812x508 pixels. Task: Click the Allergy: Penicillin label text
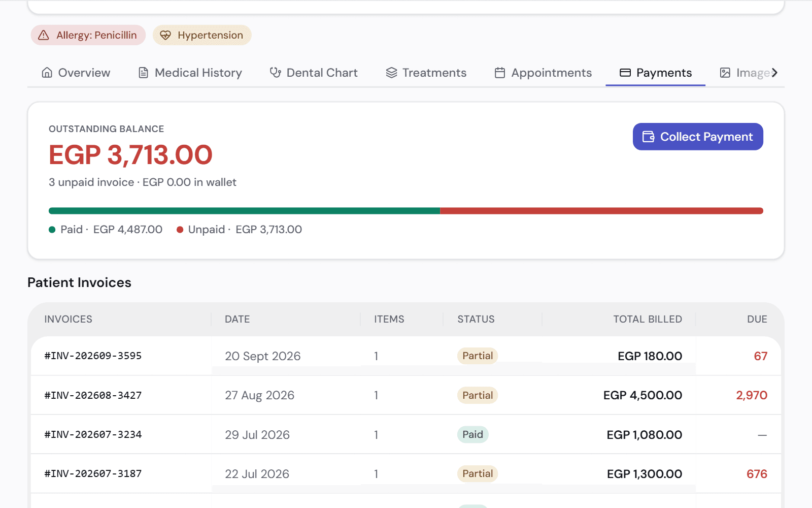[96, 35]
